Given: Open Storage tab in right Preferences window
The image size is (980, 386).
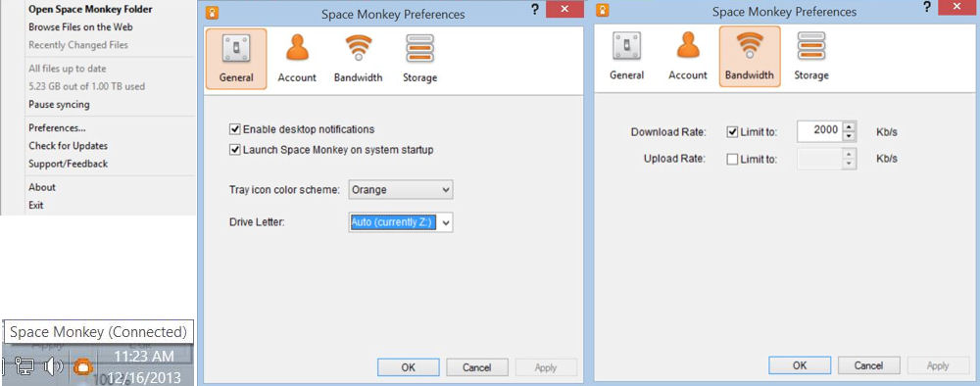Looking at the screenshot, I should point(811,56).
